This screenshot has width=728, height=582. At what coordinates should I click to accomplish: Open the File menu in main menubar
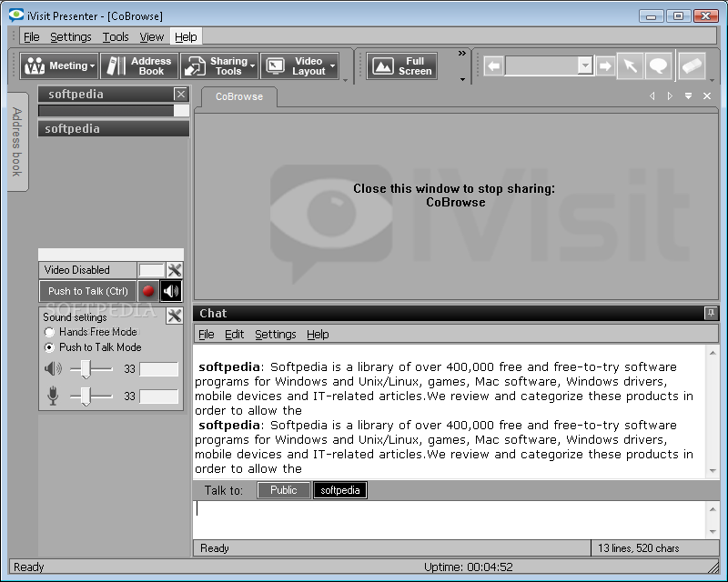point(32,36)
